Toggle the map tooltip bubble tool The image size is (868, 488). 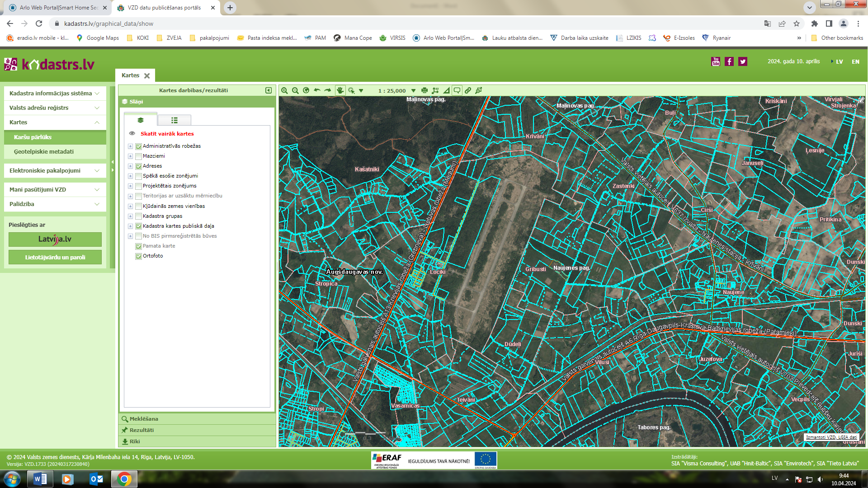[457, 90]
